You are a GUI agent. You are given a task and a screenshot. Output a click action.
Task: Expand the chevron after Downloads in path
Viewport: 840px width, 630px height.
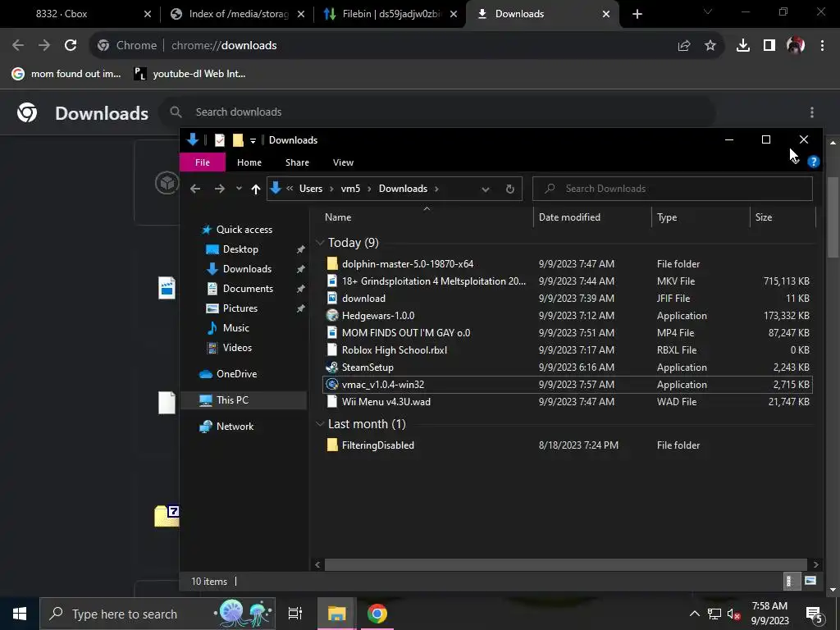pyautogui.click(x=436, y=189)
